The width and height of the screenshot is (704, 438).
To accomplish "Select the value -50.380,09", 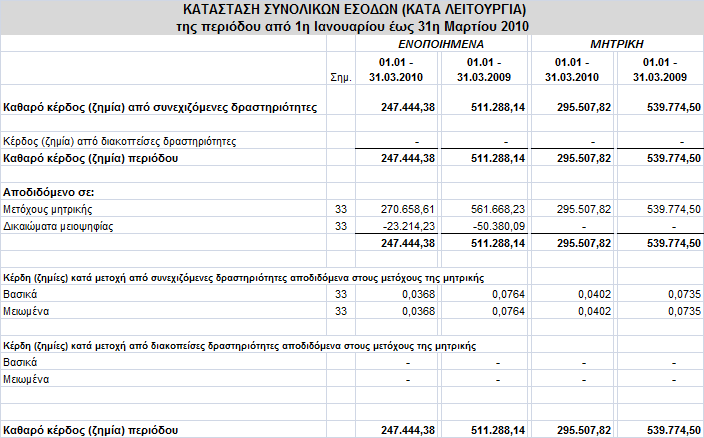I will pyautogui.click(x=499, y=226).
